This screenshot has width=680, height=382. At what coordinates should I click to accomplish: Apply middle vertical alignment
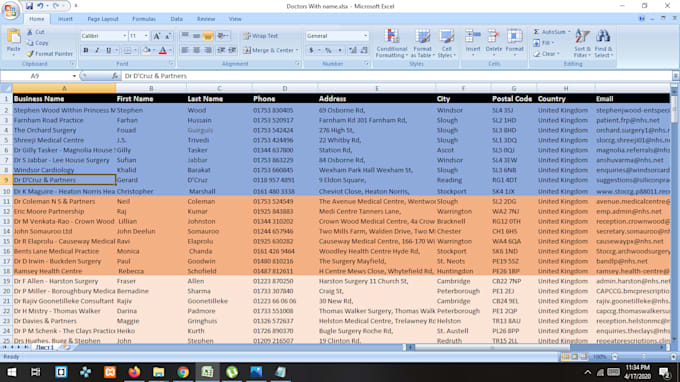pyautogui.click(x=196, y=36)
